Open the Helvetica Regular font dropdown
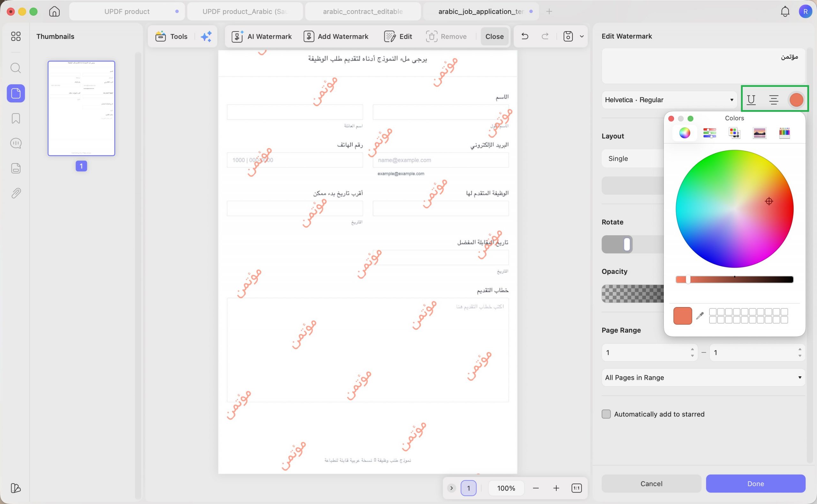The width and height of the screenshot is (817, 504). [669, 100]
